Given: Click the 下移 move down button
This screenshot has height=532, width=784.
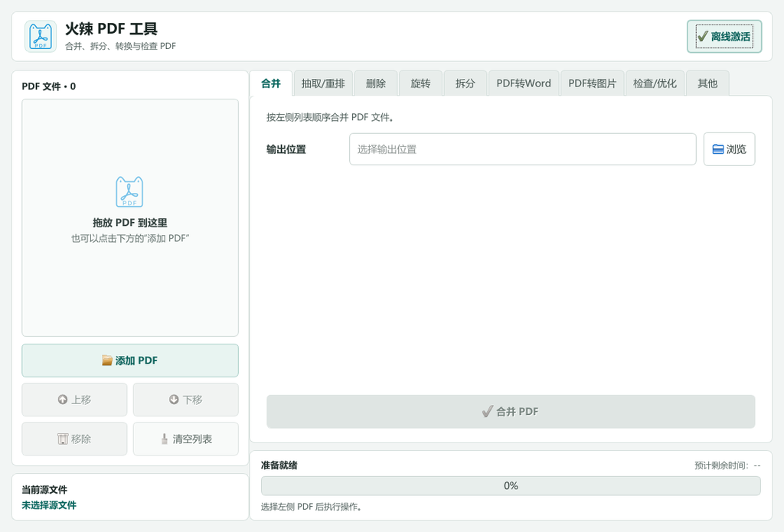Looking at the screenshot, I should coord(185,400).
